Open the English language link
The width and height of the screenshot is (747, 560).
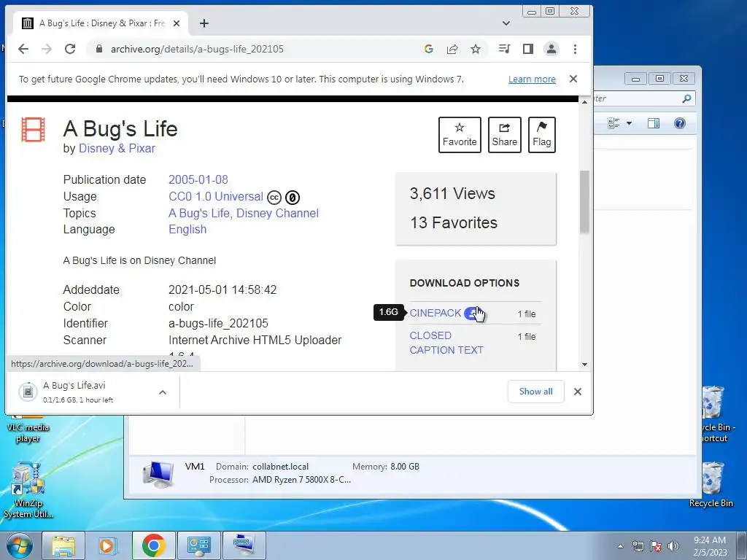tap(187, 230)
